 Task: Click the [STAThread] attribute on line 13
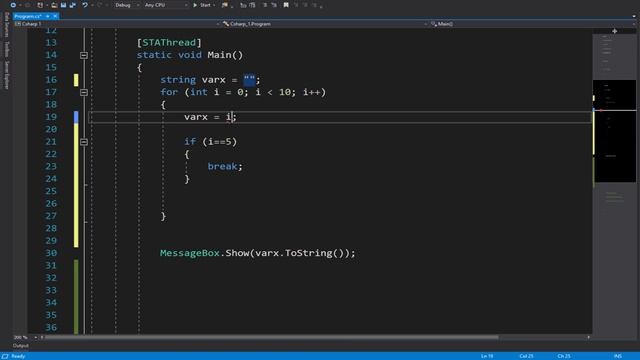[169, 42]
